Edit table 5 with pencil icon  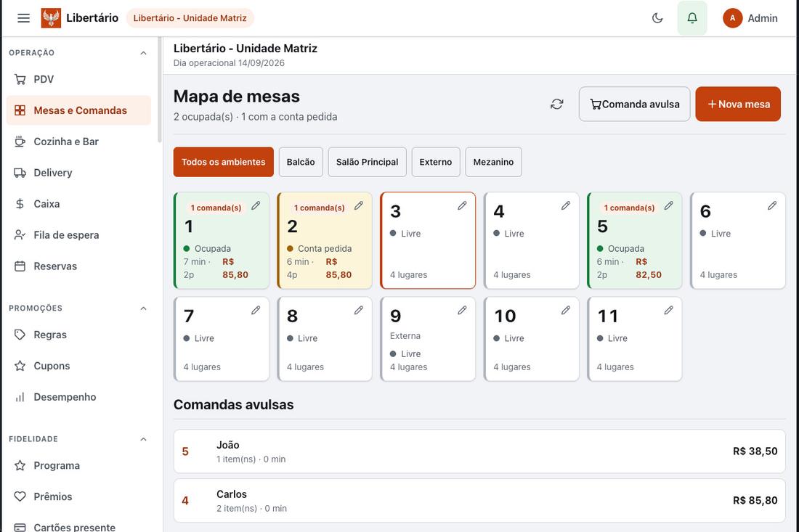coord(668,205)
